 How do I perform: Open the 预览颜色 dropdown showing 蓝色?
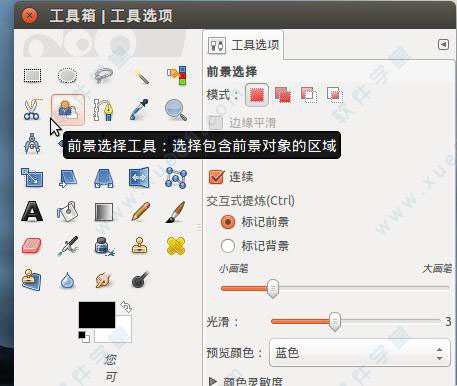(x=360, y=353)
